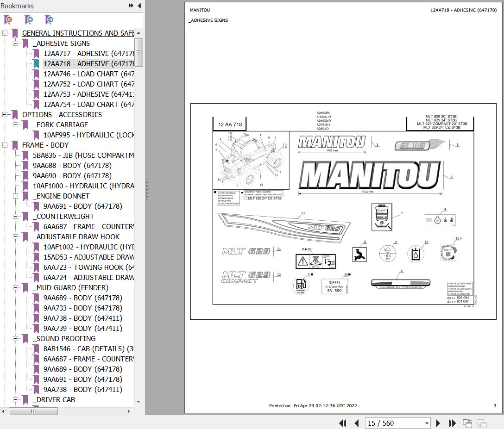Viewport: 504px width, 429px height.
Task: Collapse GENERAL INSTRUCTIONS AND SAFETY node
Action: pos(5,33)
